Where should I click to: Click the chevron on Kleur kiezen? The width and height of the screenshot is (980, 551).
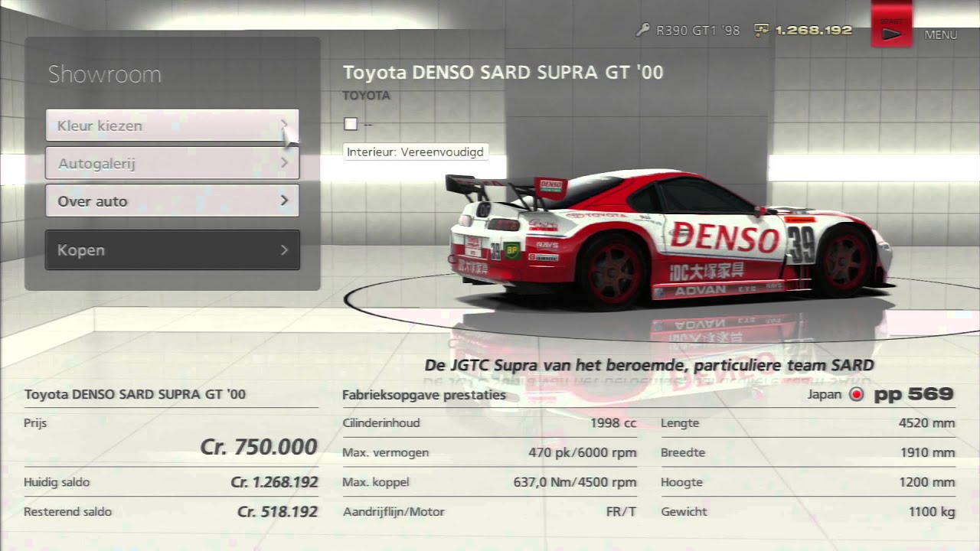coord(284,125)
